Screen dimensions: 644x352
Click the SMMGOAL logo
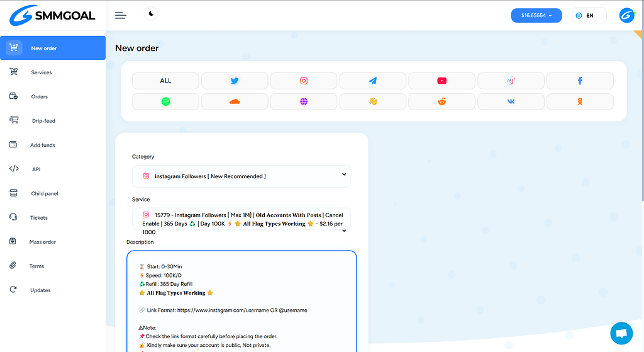click(52, 15)
